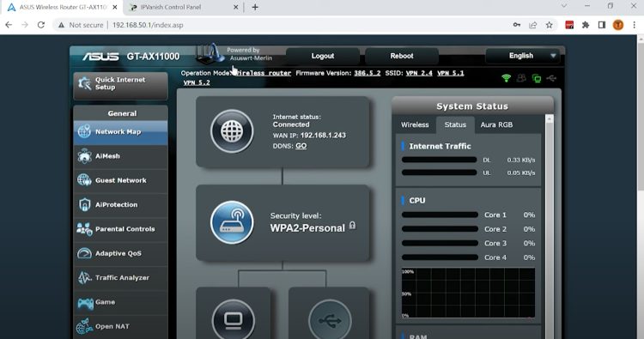Click the green Wi-Fi status icon
The height and width of the screenshot is (339, 644).
point(507,77)
